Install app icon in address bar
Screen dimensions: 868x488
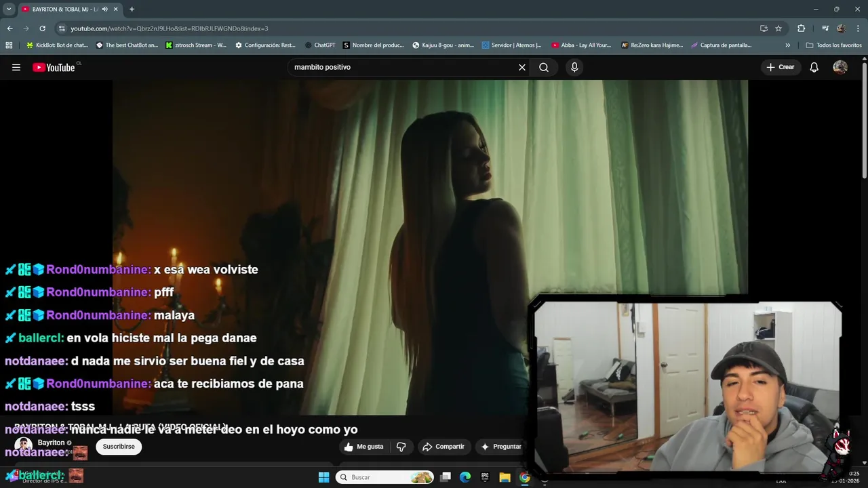point(764,28)
